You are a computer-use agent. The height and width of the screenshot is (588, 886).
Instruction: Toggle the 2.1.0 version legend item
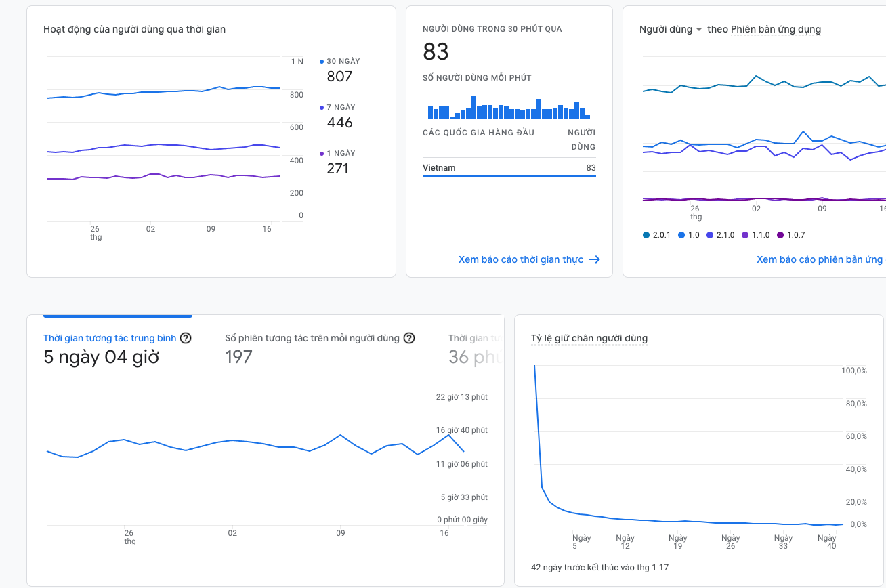click(x=720, y=235)
